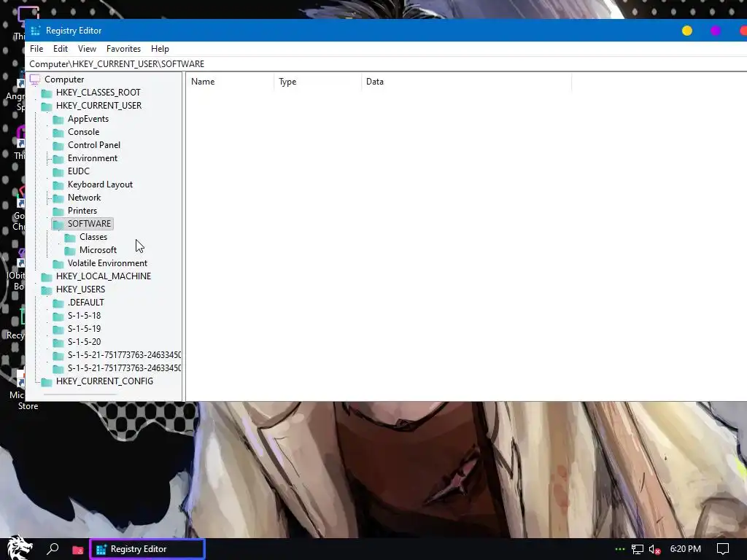This screenshot has width=747, height=560.
Task: Open the View menu
Action: (x=88, y=49)
